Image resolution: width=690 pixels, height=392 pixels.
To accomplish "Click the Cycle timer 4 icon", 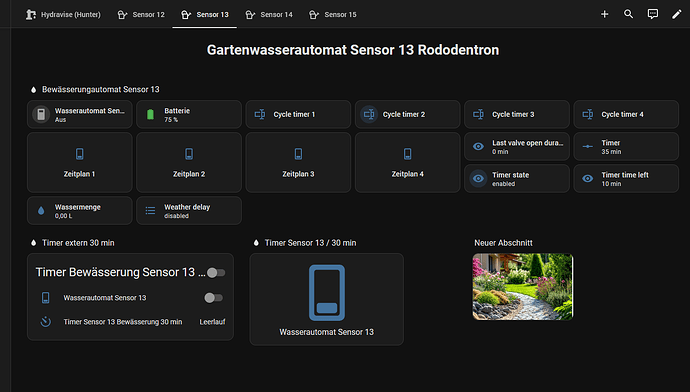I will pos(588,114).
